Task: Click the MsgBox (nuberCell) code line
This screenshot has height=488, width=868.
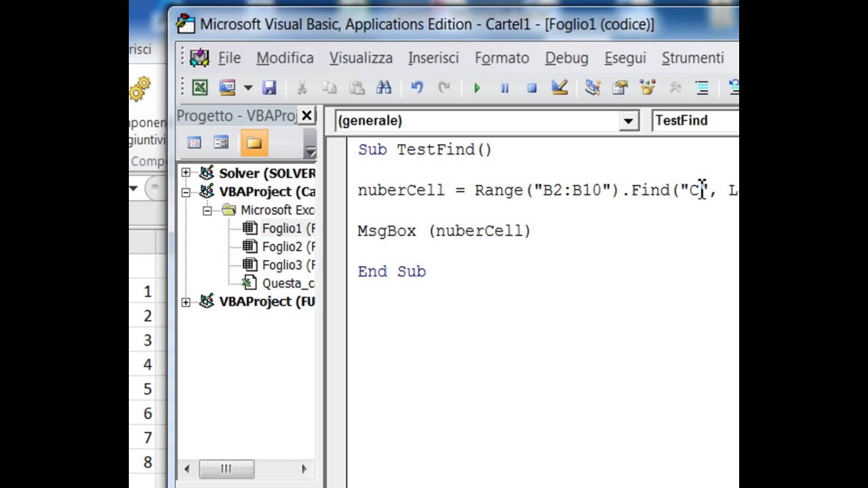Action: point(444,231)
